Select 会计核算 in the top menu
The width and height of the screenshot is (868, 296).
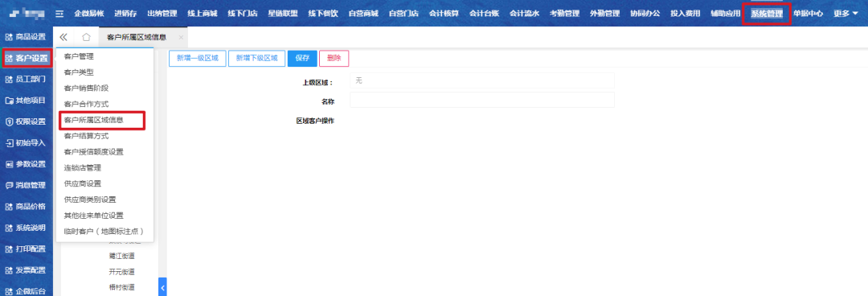tap(444, 14)
